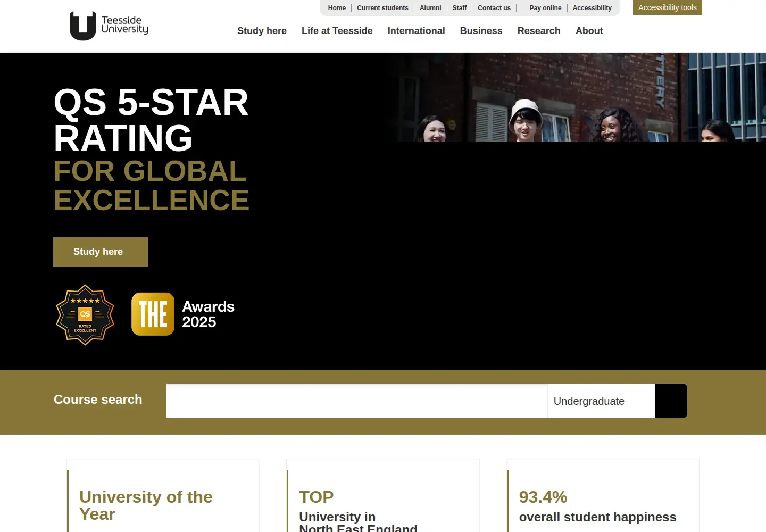
Task: Open the Business menu item
Action: [x=481, y=31]
